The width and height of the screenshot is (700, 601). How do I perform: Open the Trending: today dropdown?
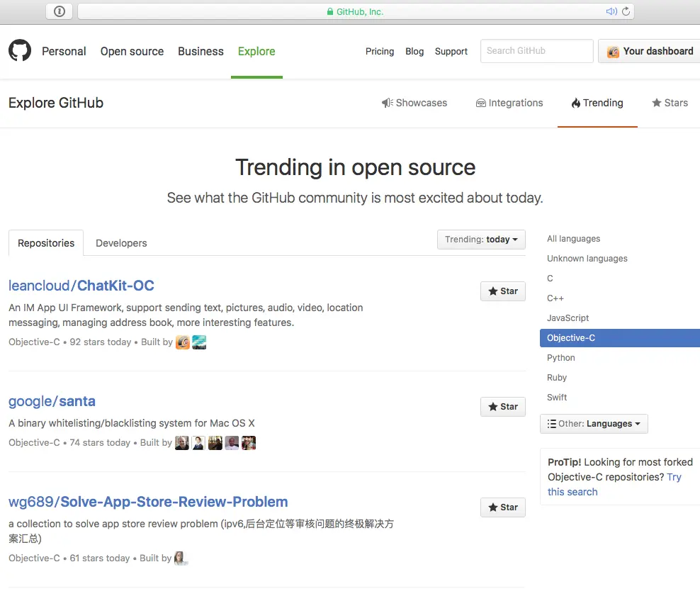click(481, 240)
